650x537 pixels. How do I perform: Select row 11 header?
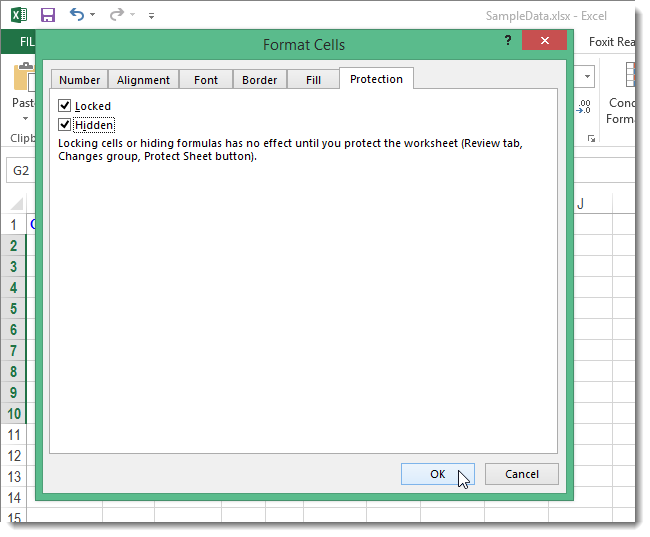pos(13,435)
